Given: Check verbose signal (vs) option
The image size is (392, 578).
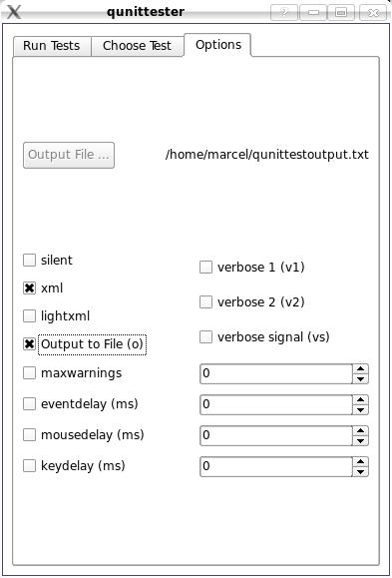Looking at the screenshot, I should (x=205, y=337).
